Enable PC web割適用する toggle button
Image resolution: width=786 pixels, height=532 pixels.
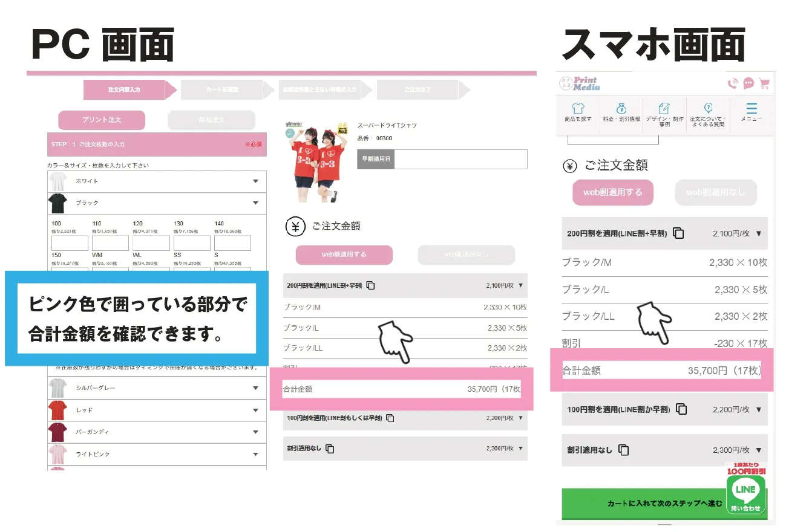click(344, 255)
